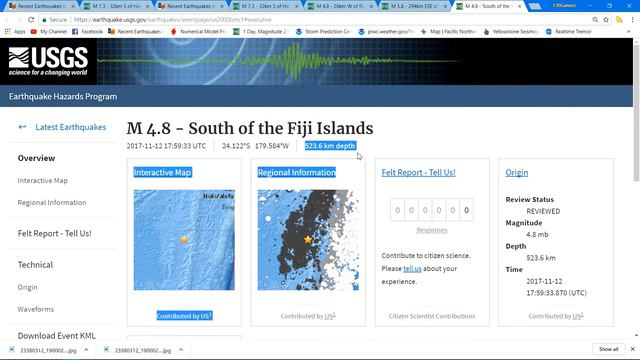Open the ptwc.weather.gov bookmark

[386, 31]
